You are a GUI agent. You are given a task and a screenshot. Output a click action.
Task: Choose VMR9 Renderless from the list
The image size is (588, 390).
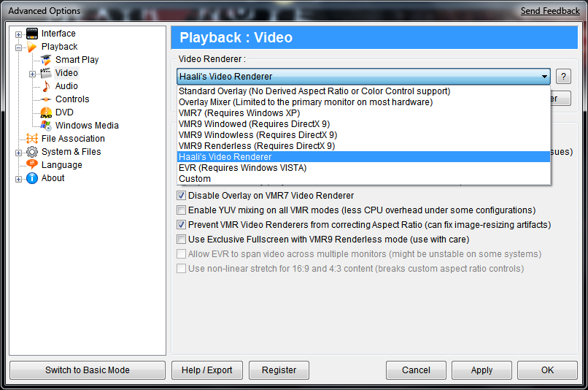256,146
